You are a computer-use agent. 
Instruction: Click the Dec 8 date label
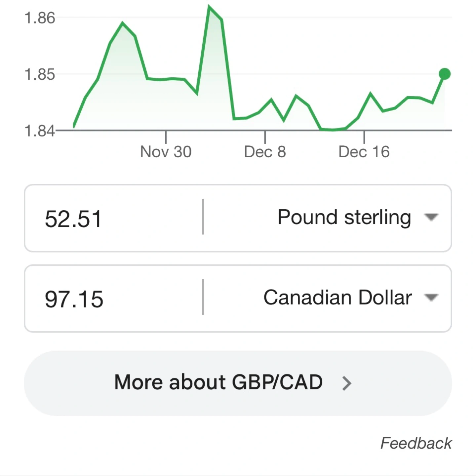[265, 152]
